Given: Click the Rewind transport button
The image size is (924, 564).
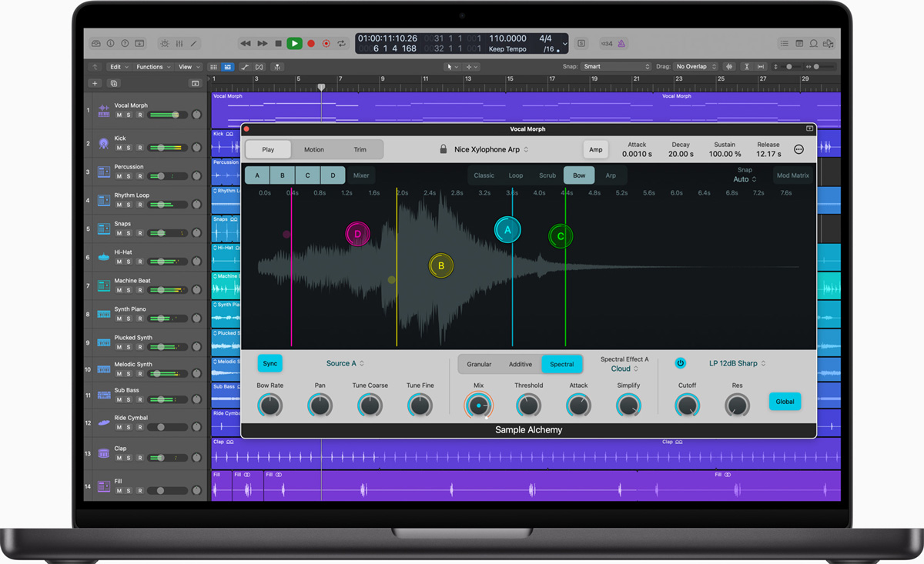Looking at the screenshot, I should 246,44.
